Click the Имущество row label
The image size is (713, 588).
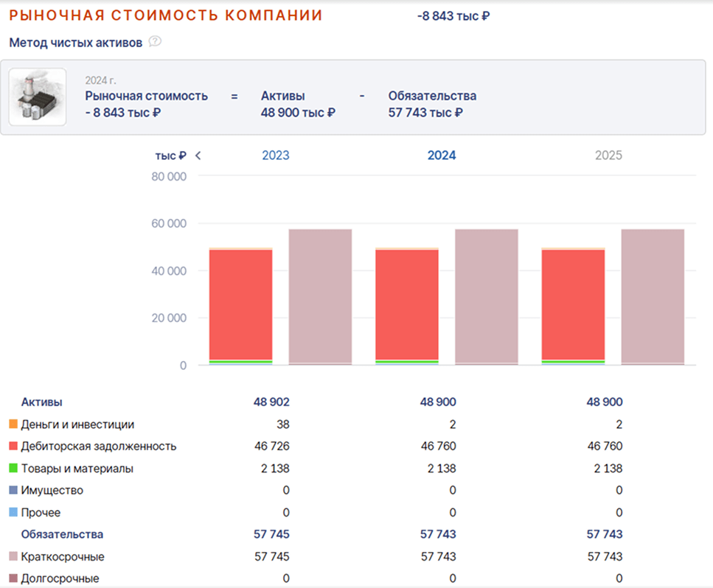point(52,490)
